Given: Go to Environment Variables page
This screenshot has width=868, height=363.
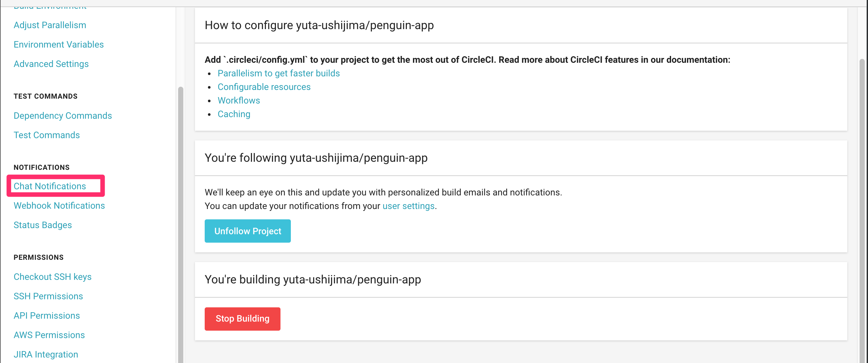Looking at the screenshot, I should point(58,44).
